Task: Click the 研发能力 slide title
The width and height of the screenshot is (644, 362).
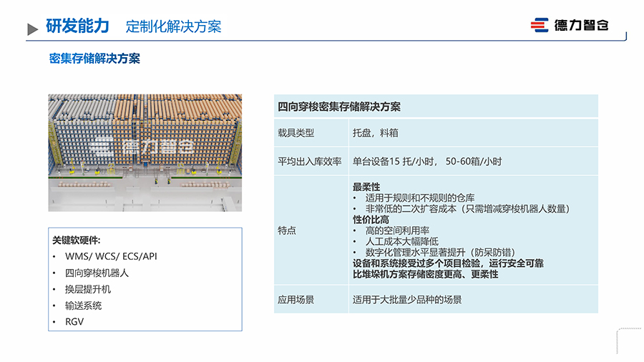Action: (x=77, y=26)
